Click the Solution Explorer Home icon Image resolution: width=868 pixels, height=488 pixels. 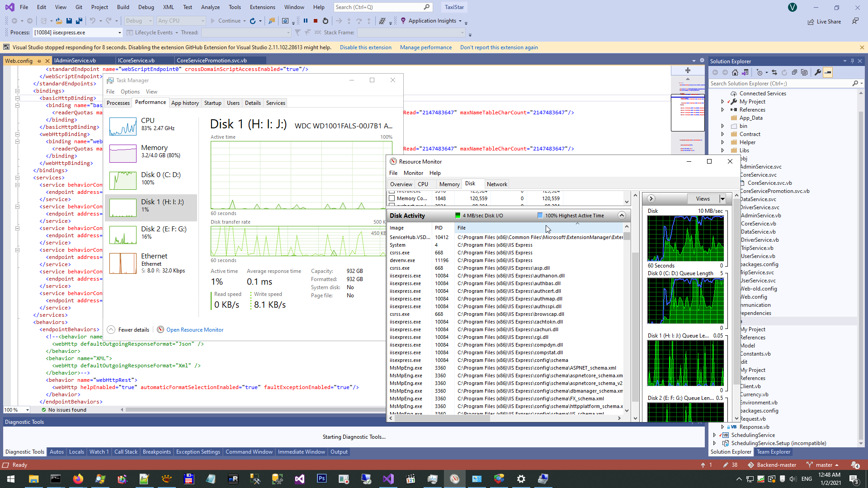735,72
